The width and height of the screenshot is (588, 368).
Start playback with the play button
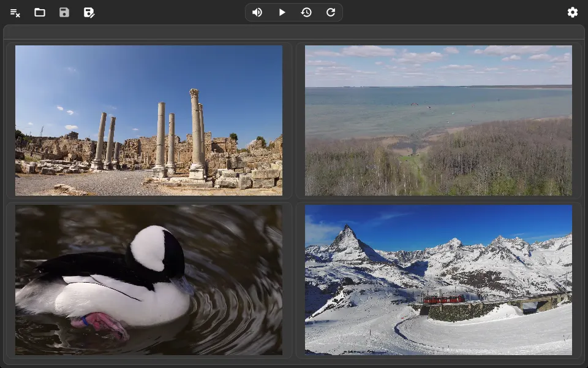[282, 12]
